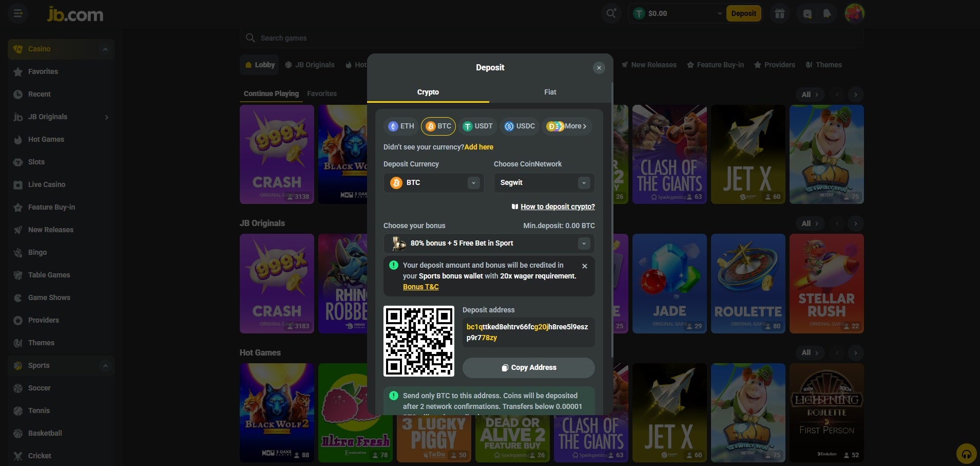
Task: Close the Deposit dialog
Action: (599, 68)
